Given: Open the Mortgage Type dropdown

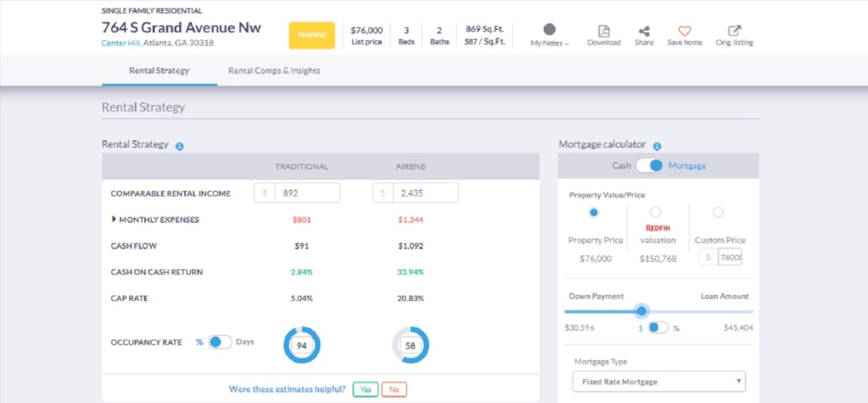Looking at the screenshot, I should [658, 381].
